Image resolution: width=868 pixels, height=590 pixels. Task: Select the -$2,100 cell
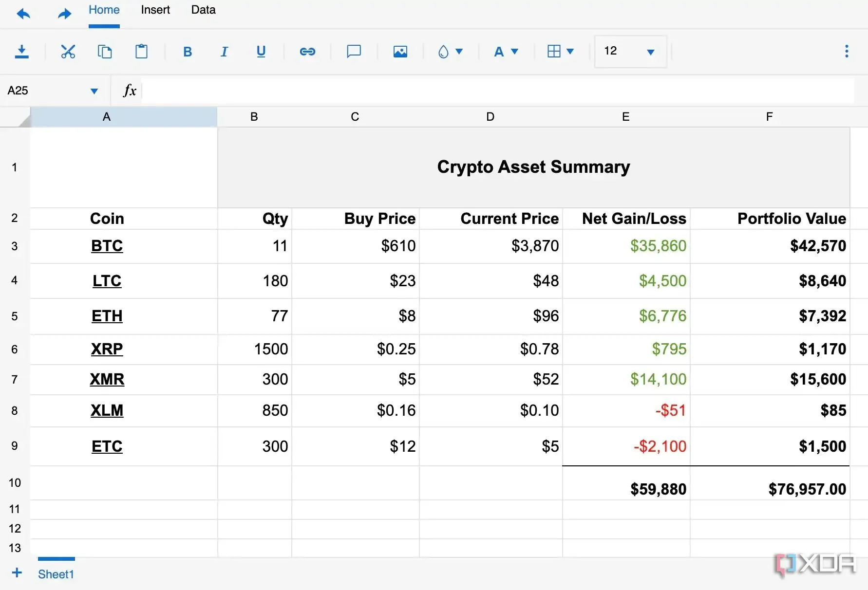[x=626, y=447]
